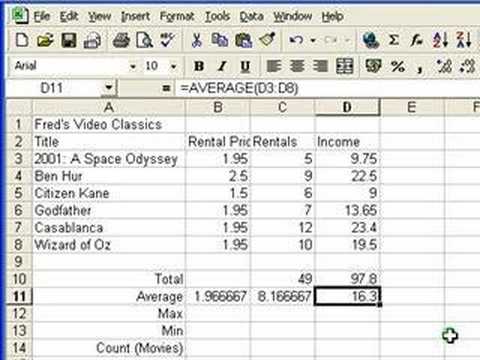Open the Data menu
The image size is (480, 360).
[252, 16]
